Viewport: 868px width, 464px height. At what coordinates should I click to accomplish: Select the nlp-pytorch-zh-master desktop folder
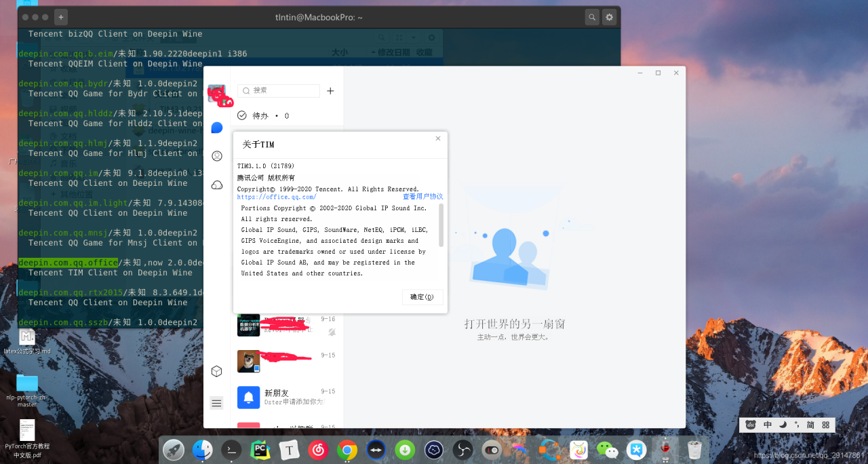point(27,390)
